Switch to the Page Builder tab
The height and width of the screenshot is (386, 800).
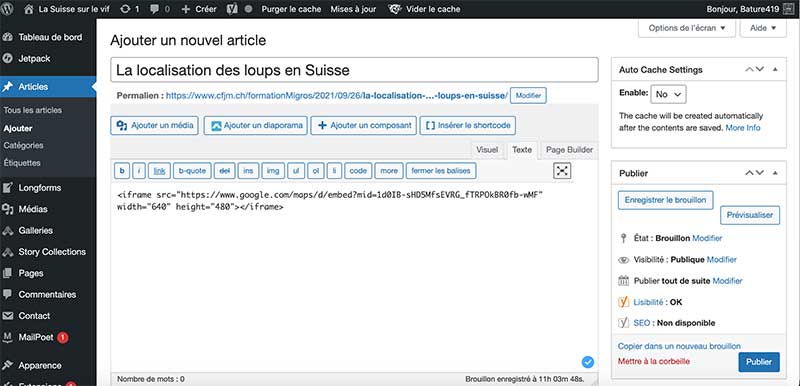569,150
